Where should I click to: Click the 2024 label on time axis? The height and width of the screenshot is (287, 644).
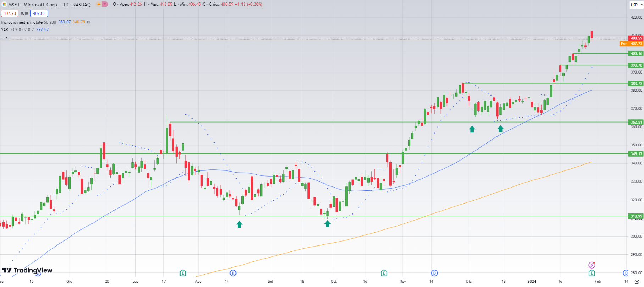click(532, 281)
